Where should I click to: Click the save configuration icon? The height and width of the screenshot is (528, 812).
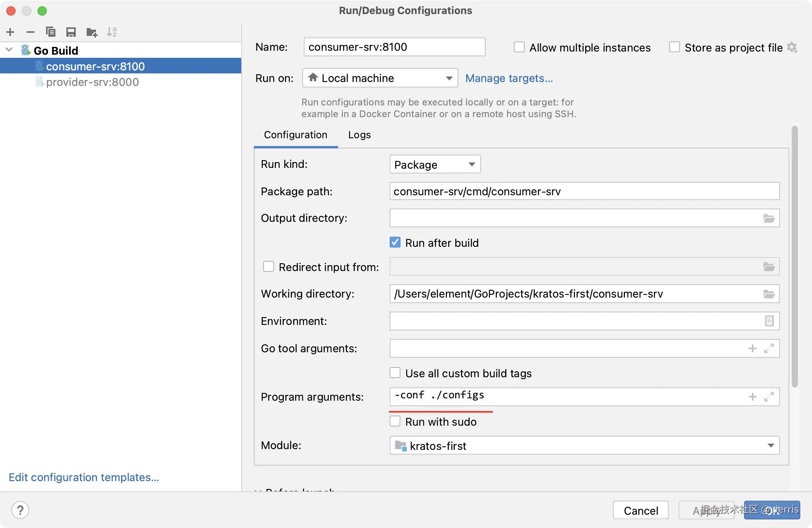click(x=71, y=32)
